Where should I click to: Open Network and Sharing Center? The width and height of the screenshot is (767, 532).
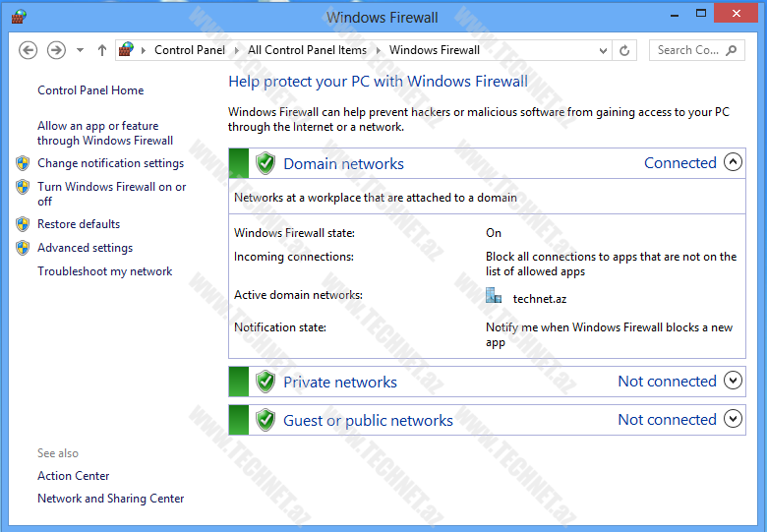110,499
